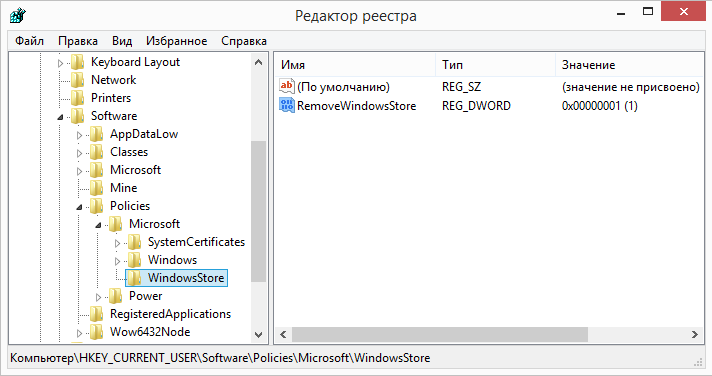The image size is (712, 376).
Task: Open the Правка menu
Action: click(x=78, y=41)
